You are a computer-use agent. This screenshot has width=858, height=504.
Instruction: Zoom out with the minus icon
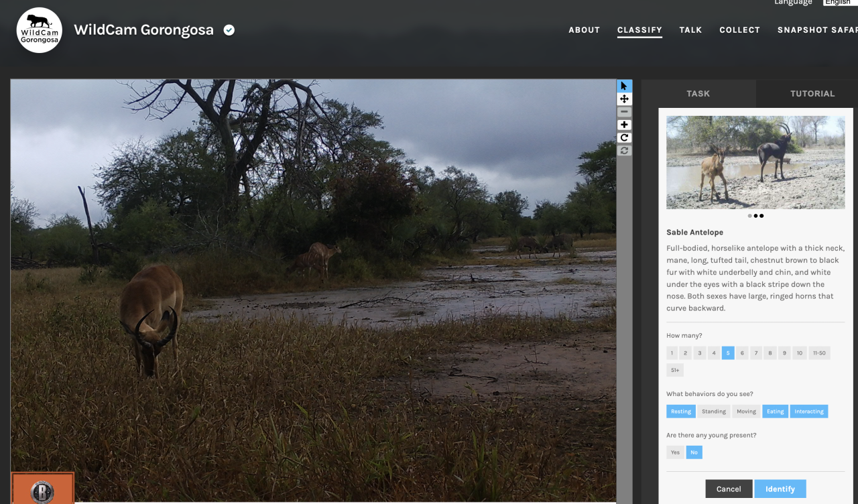624,112
